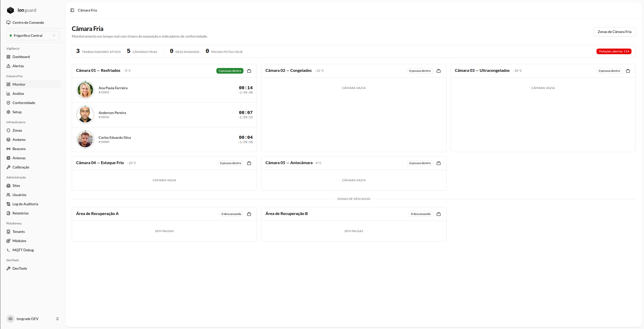Click the Setup gear icon
644x329 pixels.
[x=8, y=112]
